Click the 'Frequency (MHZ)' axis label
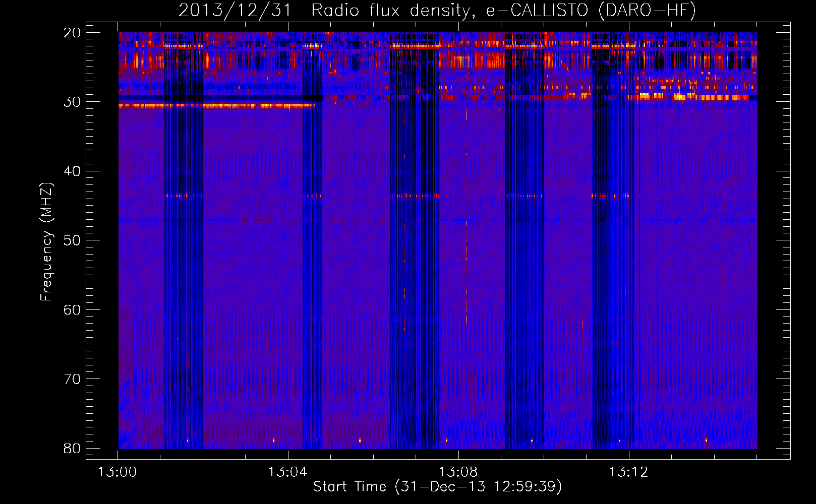Screen dimensions: 816x504 (x=46, y=242)
